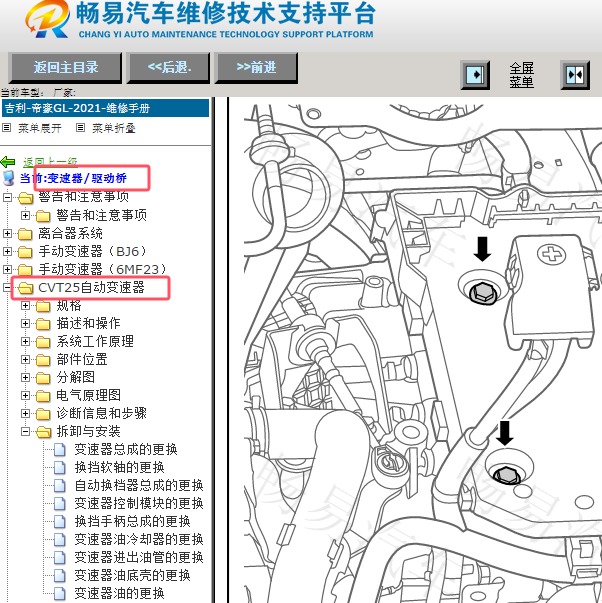Expand the 系统工作原理 folder

point(25,341)
